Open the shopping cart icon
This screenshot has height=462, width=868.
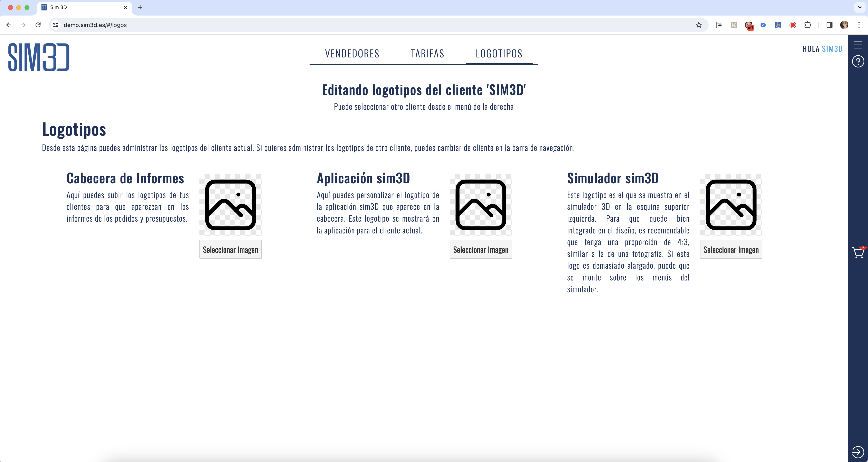tap(858, 252)
